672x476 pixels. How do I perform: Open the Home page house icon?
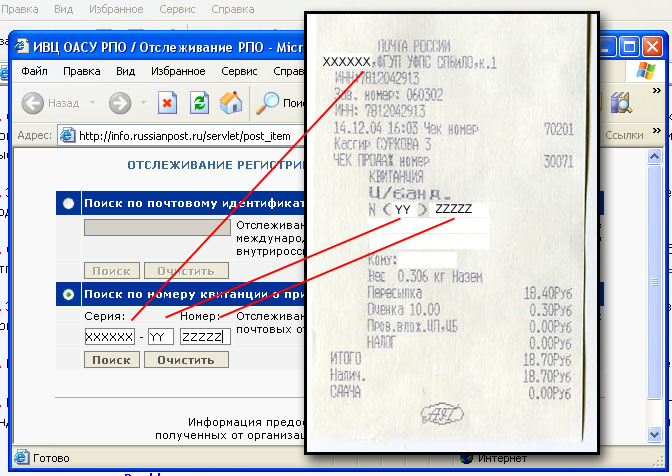[x=231, y=103]
